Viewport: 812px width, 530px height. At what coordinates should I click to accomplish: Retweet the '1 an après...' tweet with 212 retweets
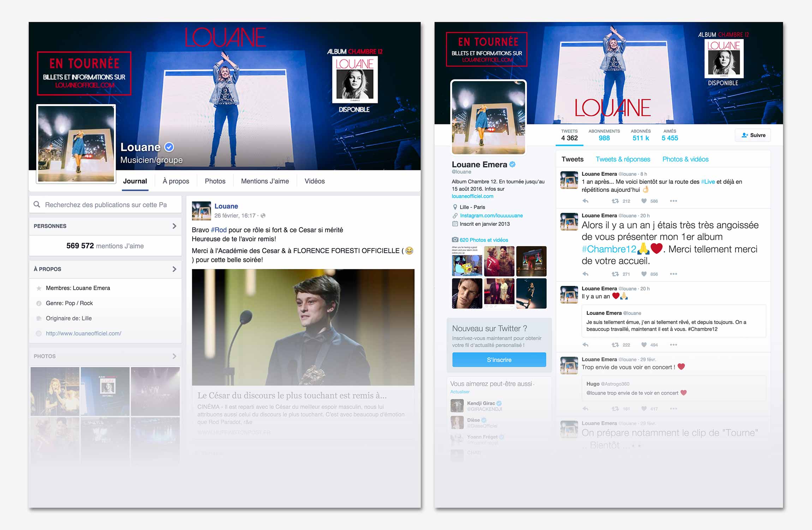(615, 201)
